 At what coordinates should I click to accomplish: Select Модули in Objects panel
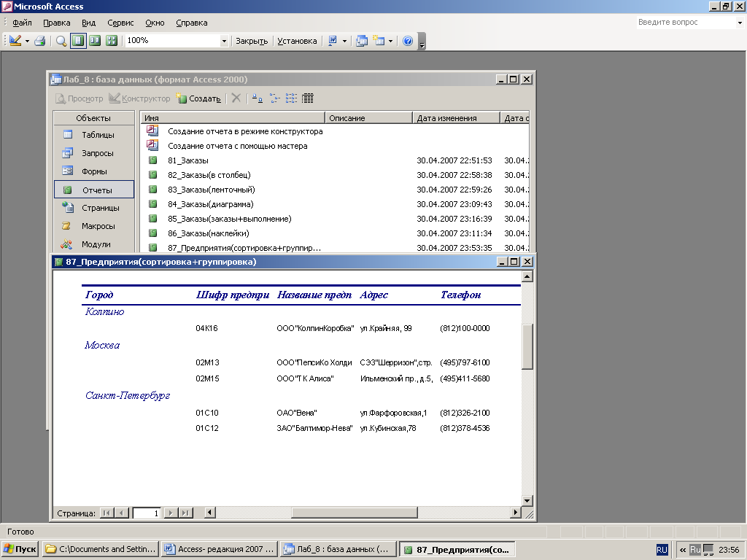coord(93,244)
